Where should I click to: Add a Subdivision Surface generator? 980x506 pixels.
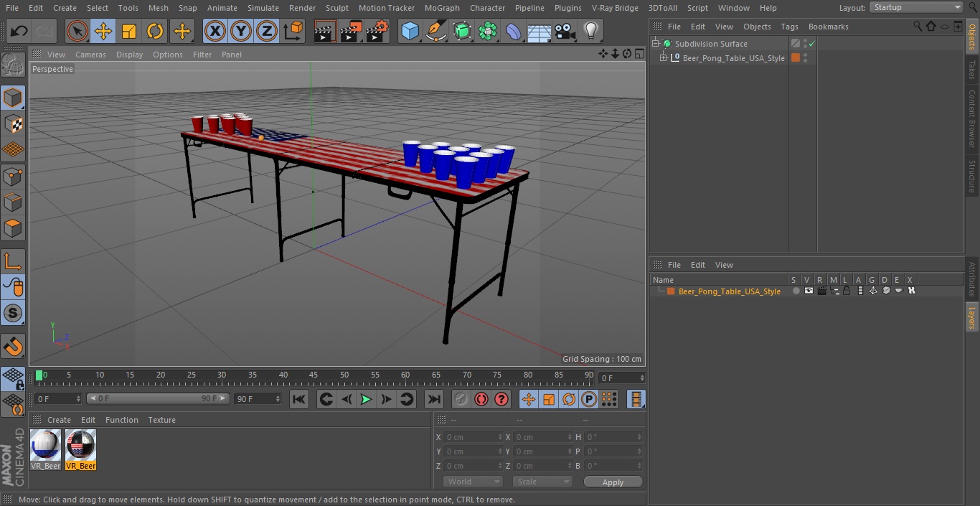[462, 31]
